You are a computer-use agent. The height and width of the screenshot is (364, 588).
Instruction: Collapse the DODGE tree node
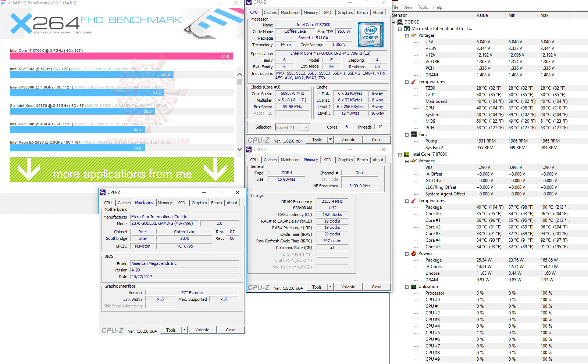393,22
